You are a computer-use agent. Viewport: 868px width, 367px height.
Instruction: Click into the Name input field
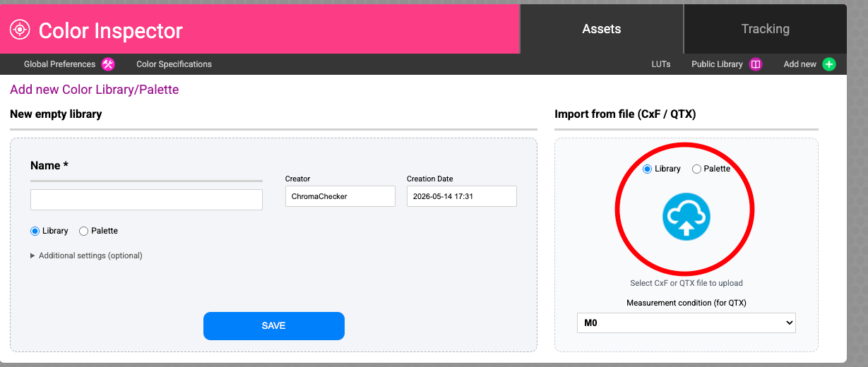146,200
